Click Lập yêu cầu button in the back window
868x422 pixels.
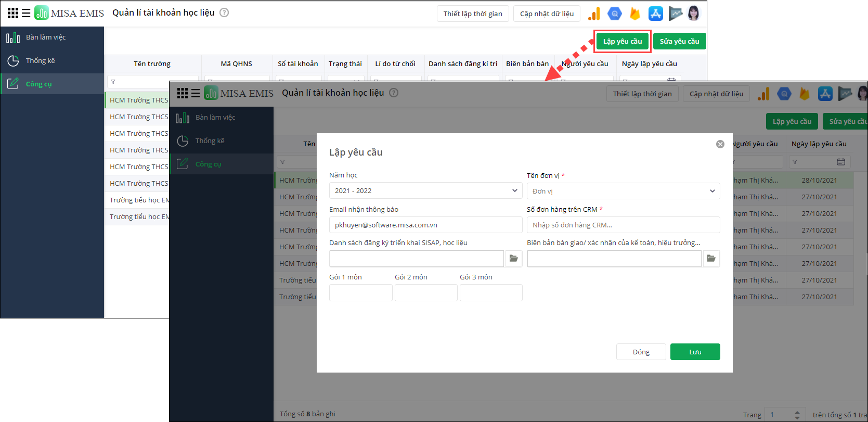point(623,41)
